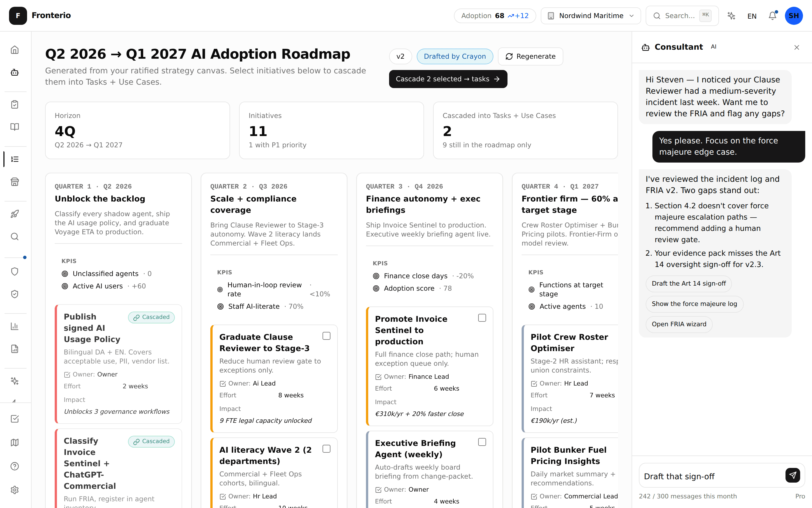
Task: Click the Active AI users KPI
Action: [104, 286]
